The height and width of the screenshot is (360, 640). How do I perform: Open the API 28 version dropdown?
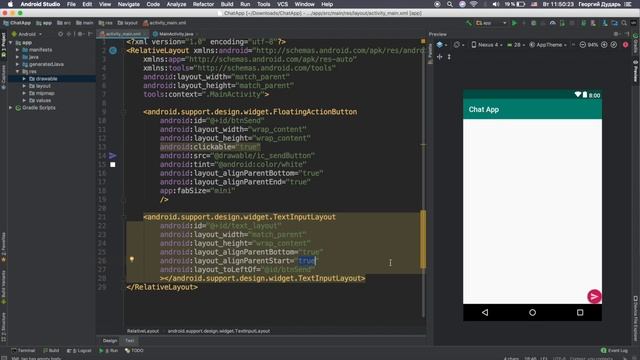coord(516,45)
